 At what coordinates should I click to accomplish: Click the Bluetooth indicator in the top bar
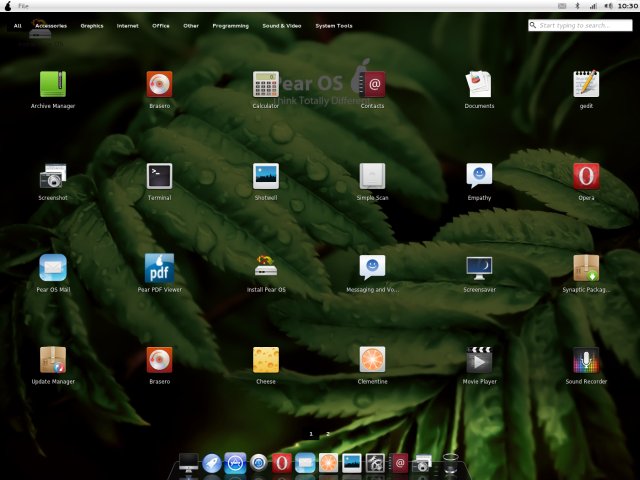tap(577, 6)
